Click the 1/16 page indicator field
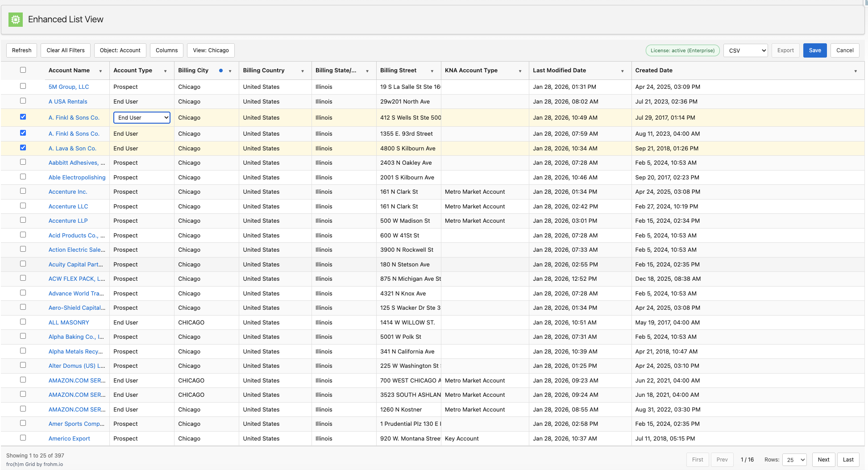 pyautogui.click(x=748, y=459)
